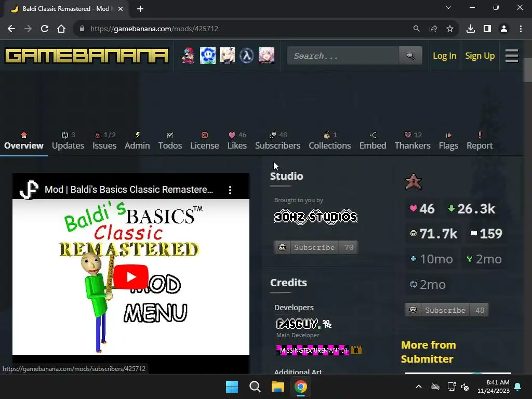Click the 26.3k downloads stat
The height and width of the screenshot is (399, 532).
(472, 209)
